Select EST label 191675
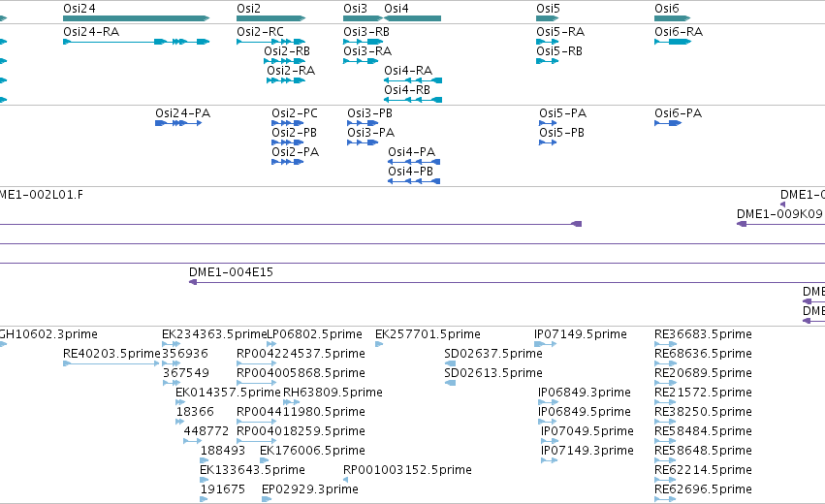 tap(223, 489)
